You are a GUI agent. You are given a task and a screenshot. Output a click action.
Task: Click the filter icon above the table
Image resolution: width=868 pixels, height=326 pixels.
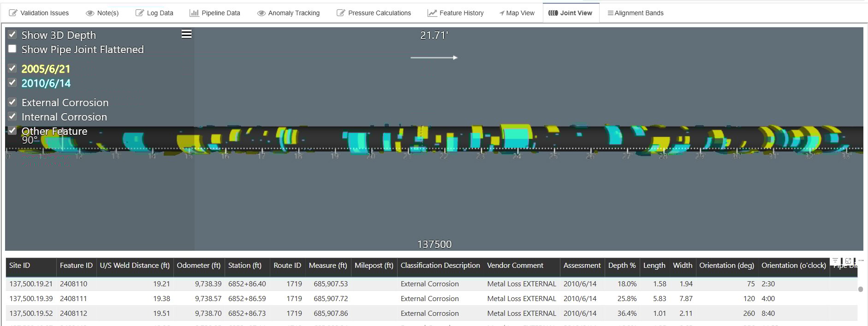(835, 261)
